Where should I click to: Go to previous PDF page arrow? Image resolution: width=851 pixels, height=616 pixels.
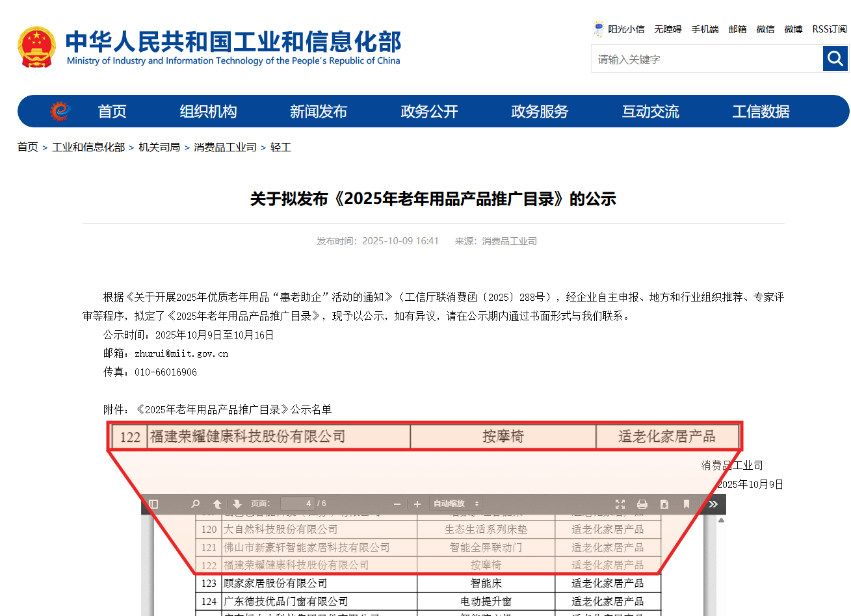point(217,504)
